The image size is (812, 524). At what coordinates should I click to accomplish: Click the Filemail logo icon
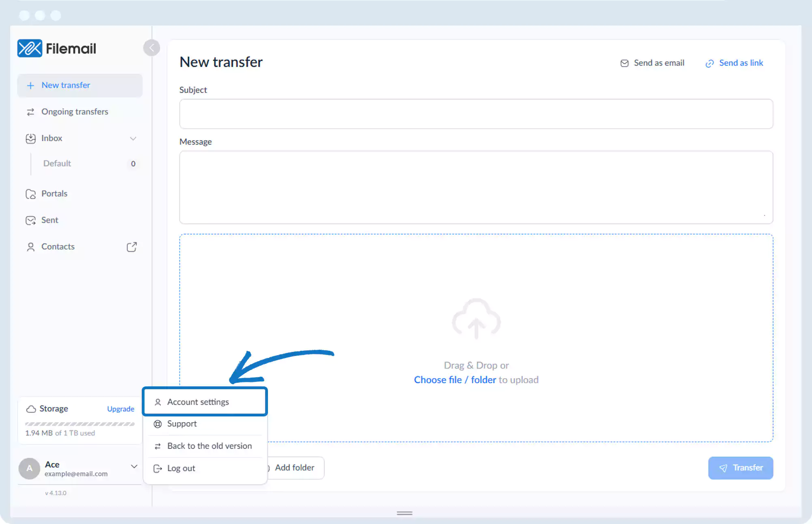pos(30,48)
